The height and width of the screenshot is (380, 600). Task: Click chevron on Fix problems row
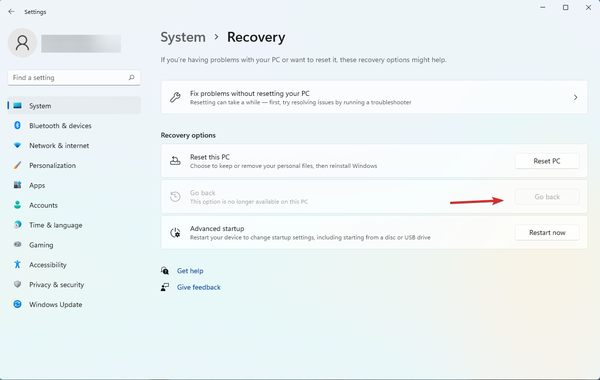coord(576,98)
